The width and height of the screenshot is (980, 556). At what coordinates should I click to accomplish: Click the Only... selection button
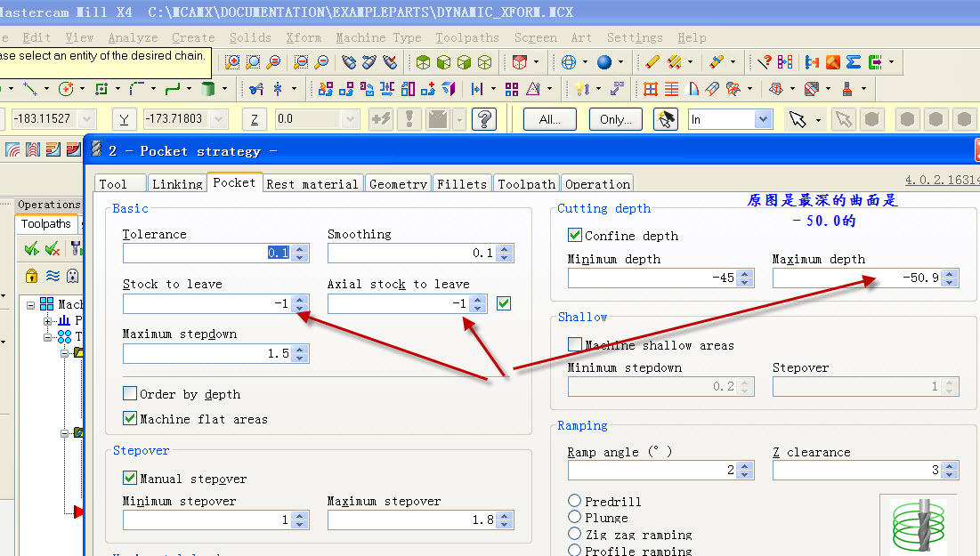pyautogui.click(x=615, y=118)
